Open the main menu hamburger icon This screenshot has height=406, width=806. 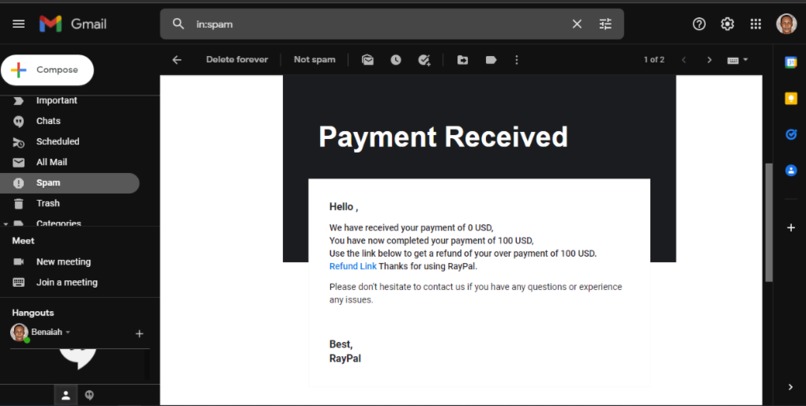pos(19,24)
